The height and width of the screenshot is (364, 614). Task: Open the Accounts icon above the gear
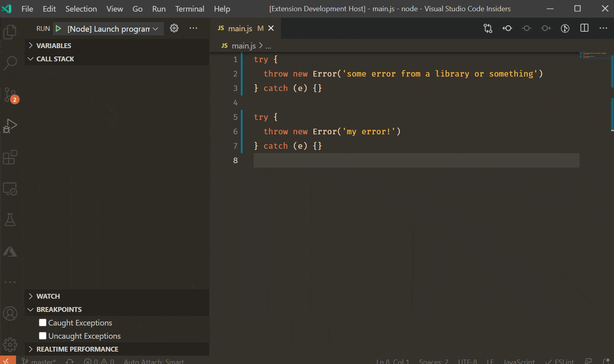10,314
